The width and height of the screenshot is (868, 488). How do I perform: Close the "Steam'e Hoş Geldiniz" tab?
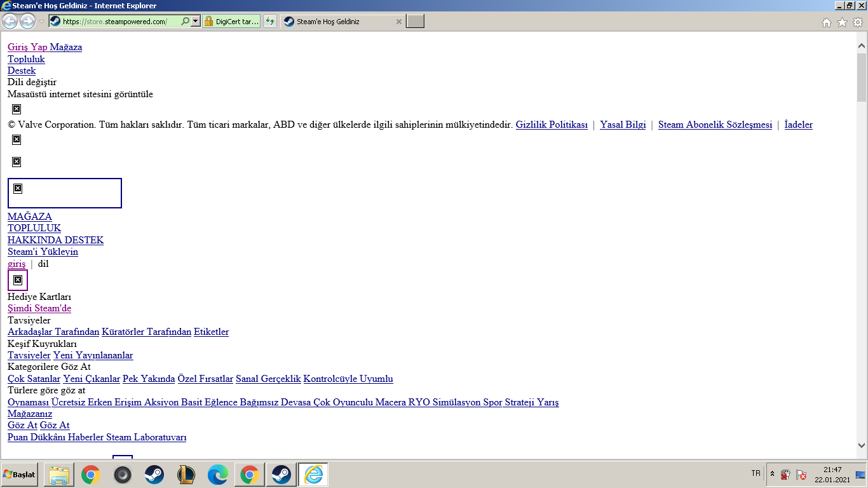(399, 22)
